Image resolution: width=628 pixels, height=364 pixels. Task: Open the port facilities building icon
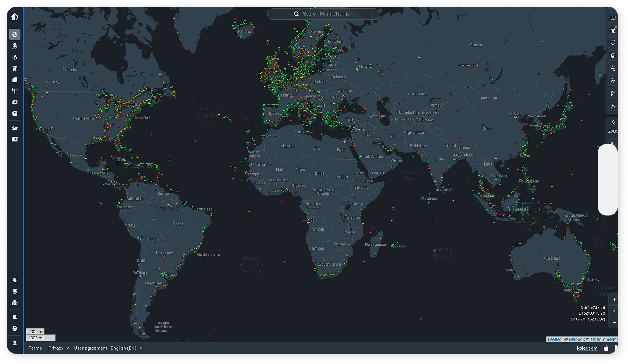[x=14, y=79]
